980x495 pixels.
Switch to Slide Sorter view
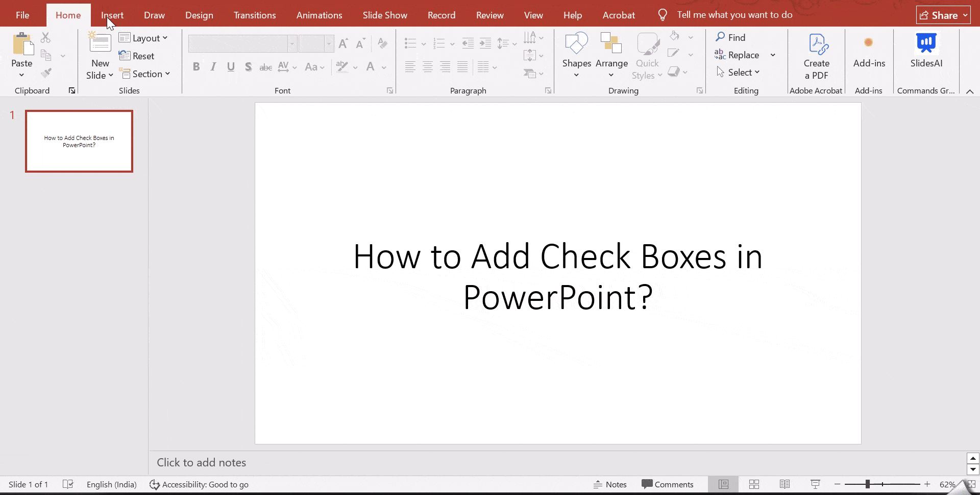point(754,484)
